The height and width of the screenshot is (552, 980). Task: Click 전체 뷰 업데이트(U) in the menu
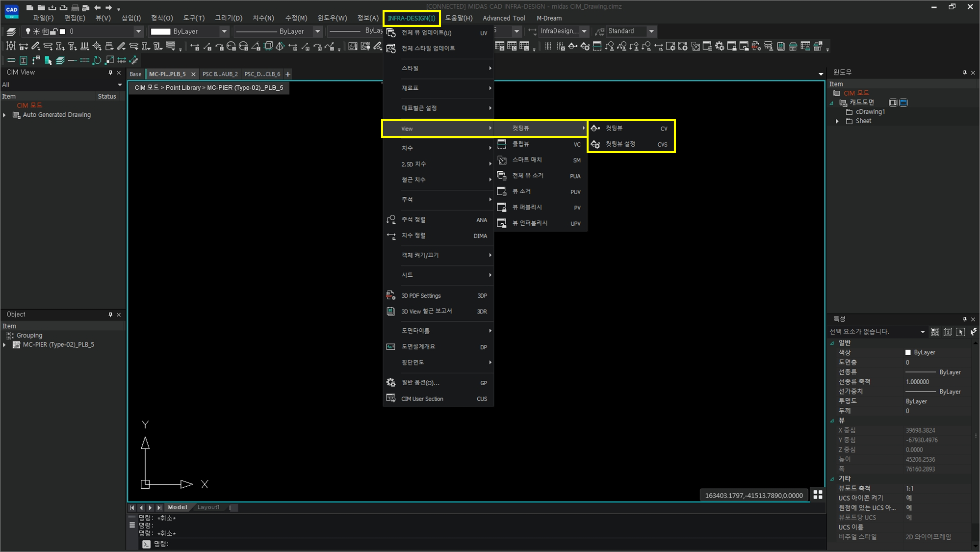pyautogui.click(x=438, y=33)
